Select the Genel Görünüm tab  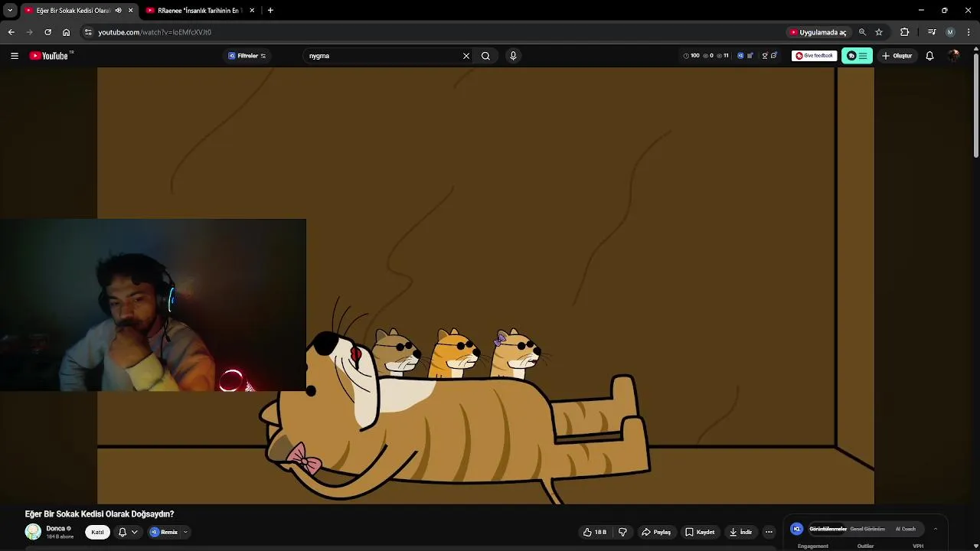tap(867, 529)
